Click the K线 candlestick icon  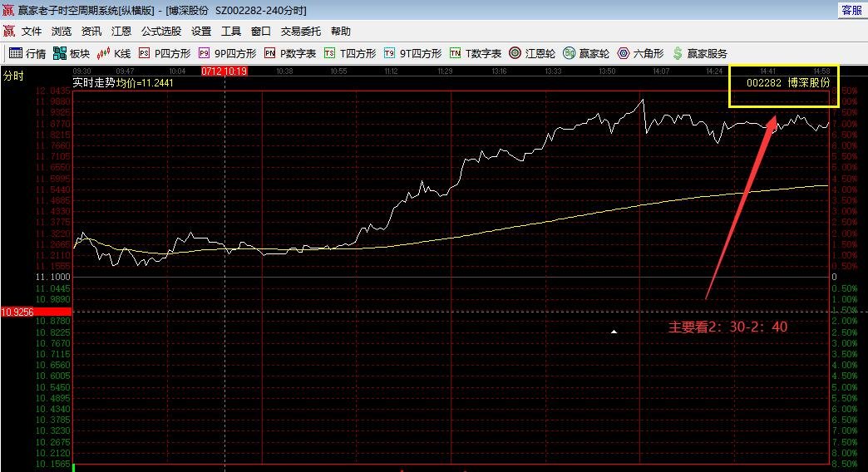pos(103,53)
